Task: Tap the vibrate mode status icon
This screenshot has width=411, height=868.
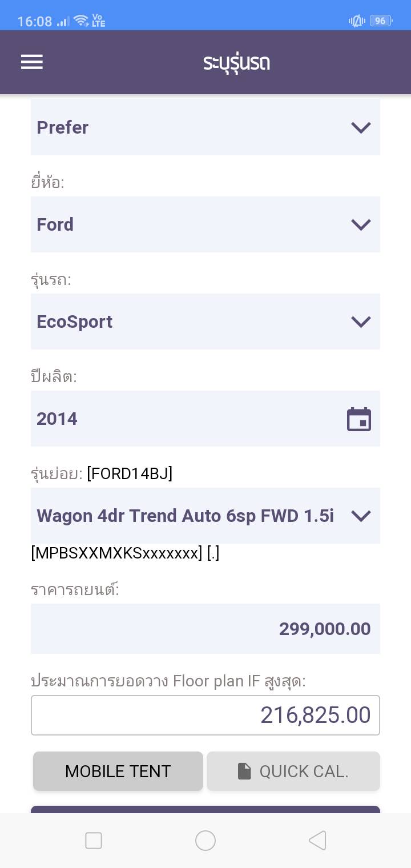Action: [356, 21]
